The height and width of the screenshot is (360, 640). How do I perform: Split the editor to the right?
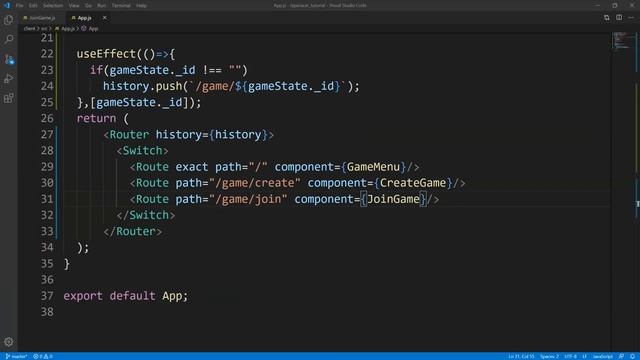coord(619,18)
